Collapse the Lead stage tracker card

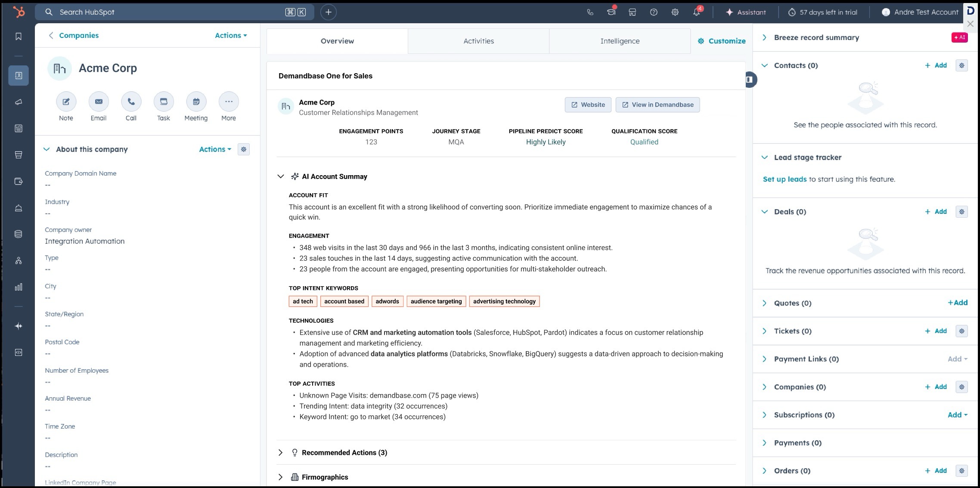click(764, 158)
